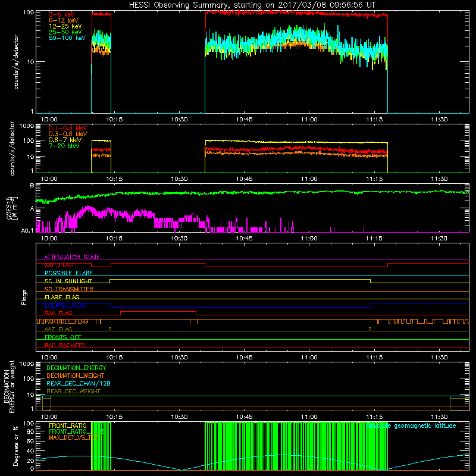
Task: Click the 'BAD_PACKETS' flag label
Action: click(x=65, y=346)
